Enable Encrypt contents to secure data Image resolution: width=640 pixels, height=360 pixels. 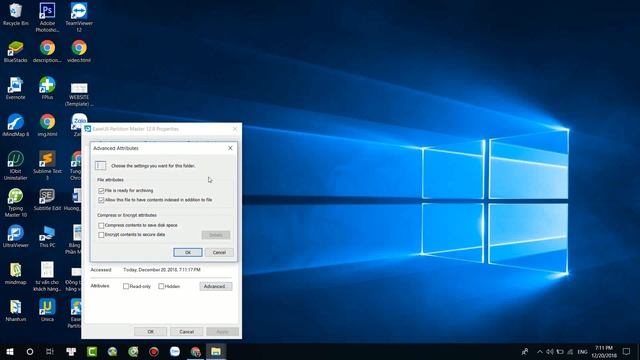coord(101,235)
